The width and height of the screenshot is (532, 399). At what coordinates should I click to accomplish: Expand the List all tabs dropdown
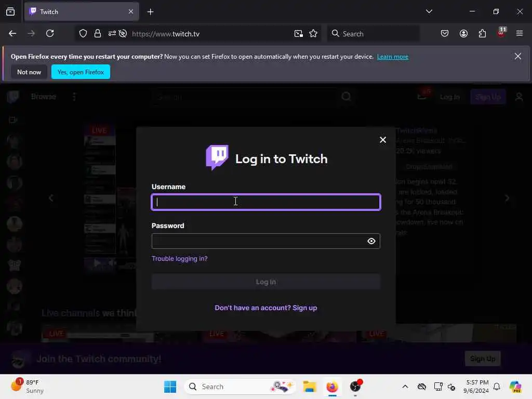pyautogui.click(x=429, y=11)
